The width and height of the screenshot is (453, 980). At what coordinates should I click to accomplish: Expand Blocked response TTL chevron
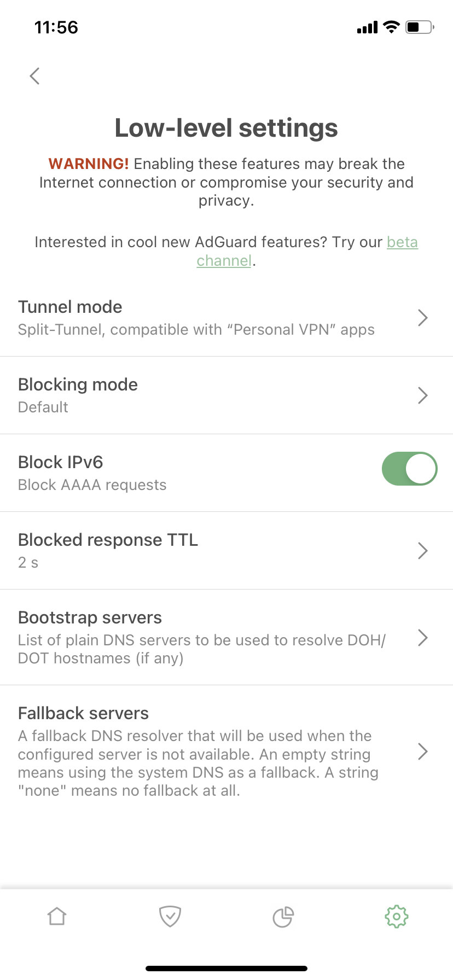(422, 551)
